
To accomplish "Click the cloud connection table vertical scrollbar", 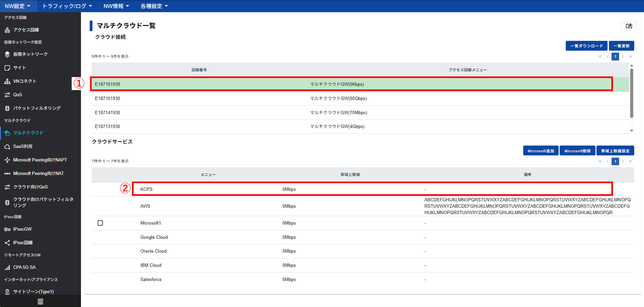I will 631,93.
